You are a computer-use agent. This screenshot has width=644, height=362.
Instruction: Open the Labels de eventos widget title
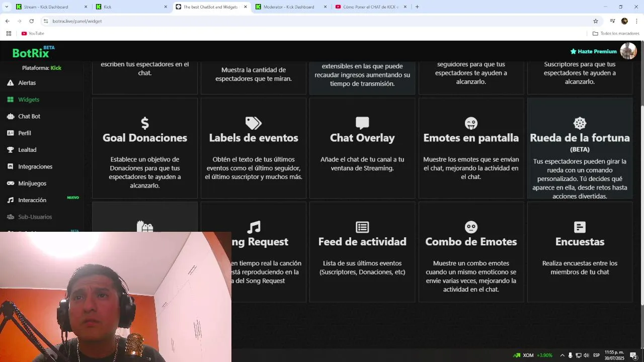tap(254, 138)
